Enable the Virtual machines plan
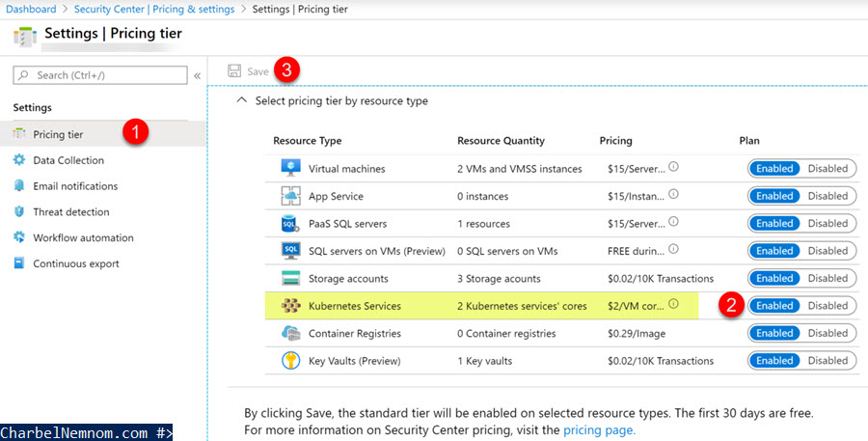The width and height of the screenshot is (868, 441). pyautogui.click(x=774, y=169)
